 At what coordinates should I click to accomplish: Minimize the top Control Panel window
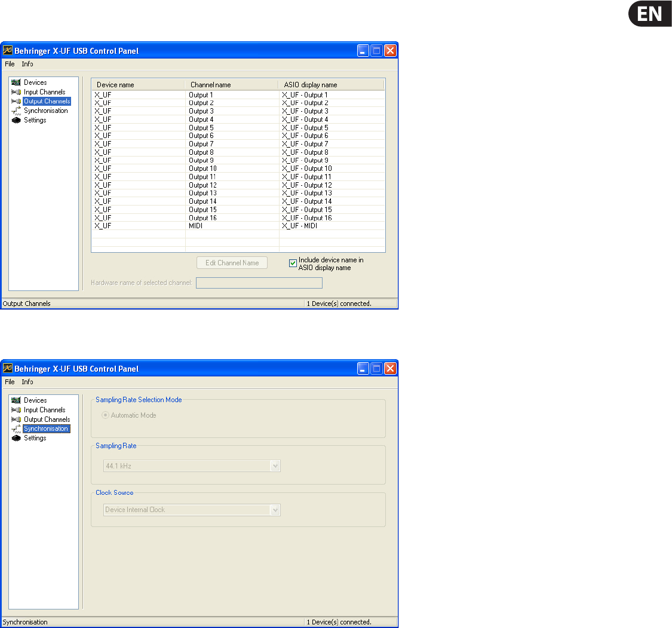pos(363,51)
